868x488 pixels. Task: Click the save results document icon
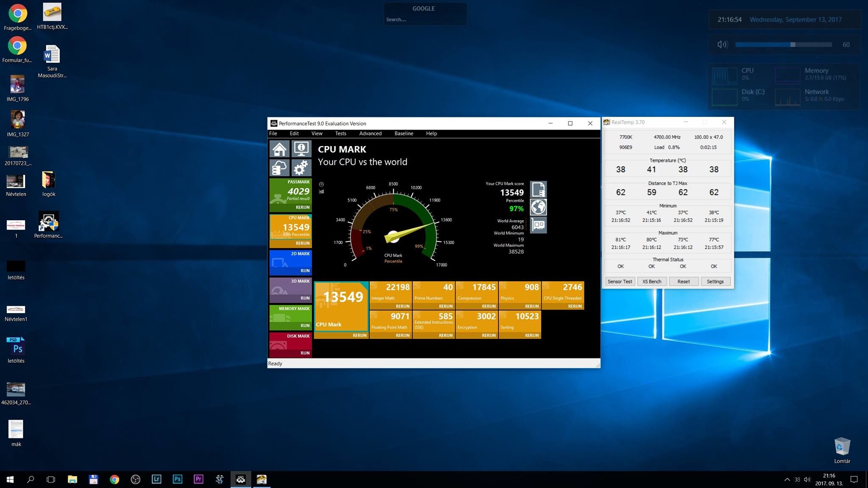(538, 189)
